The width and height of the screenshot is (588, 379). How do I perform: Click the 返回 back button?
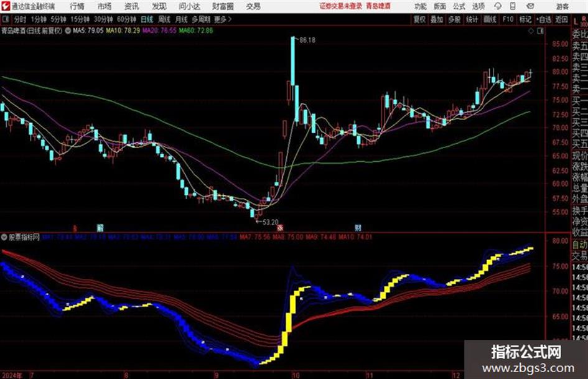pyautogui.click(x=561, y=19)
